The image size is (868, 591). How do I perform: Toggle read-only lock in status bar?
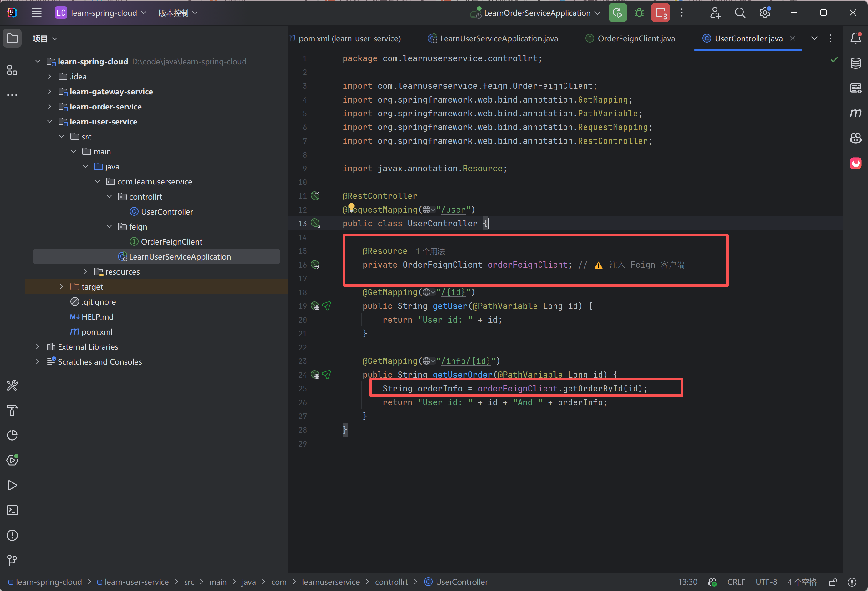point(833,582)
